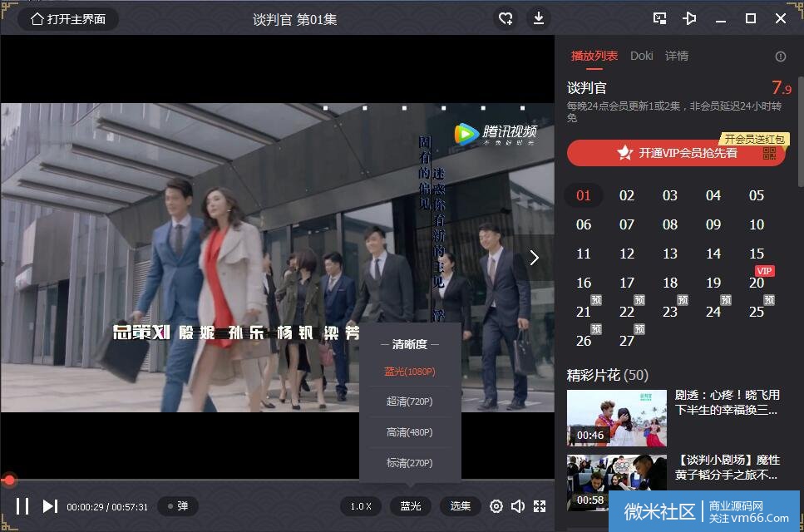Enter fullscreen mode

(540, 506)
